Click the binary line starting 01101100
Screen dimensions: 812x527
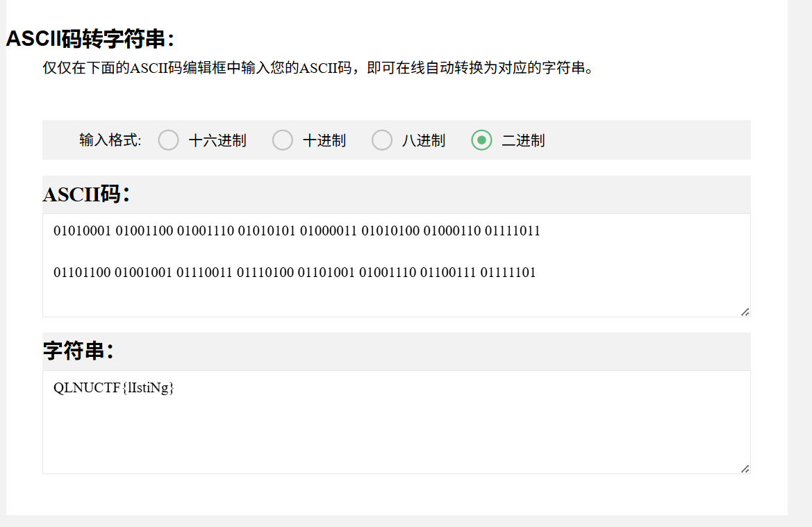(295, 272)
